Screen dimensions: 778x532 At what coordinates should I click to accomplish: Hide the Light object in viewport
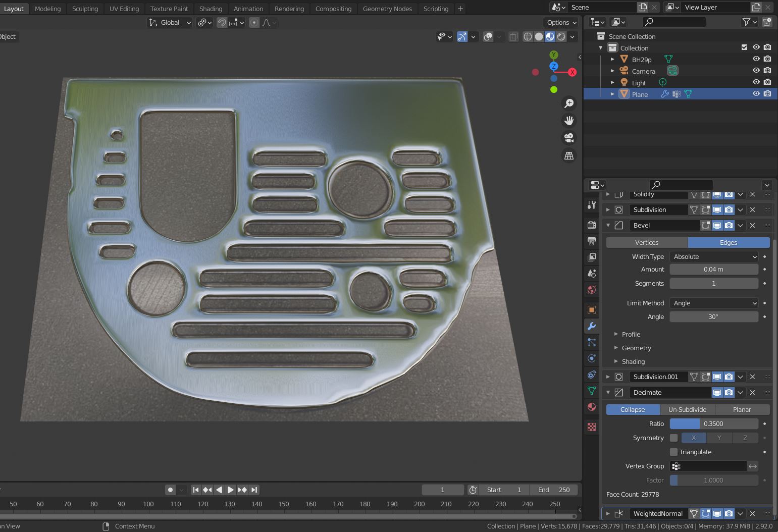tap(756, 82)
